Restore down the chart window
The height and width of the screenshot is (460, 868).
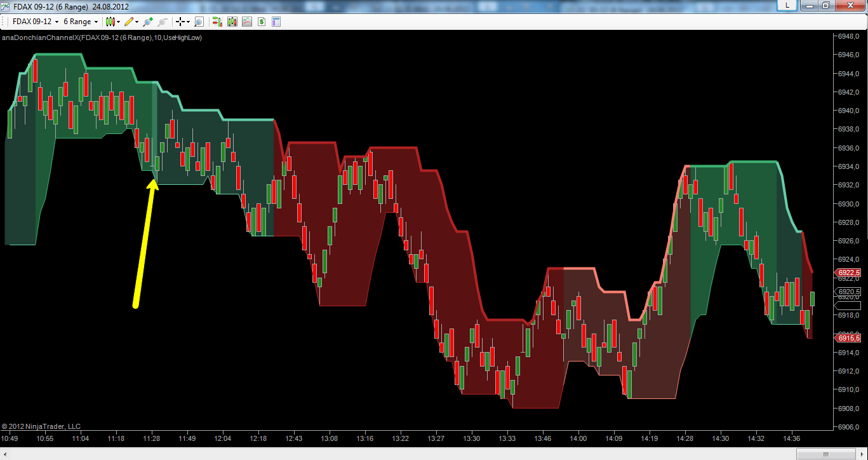[x=826, y=5]
